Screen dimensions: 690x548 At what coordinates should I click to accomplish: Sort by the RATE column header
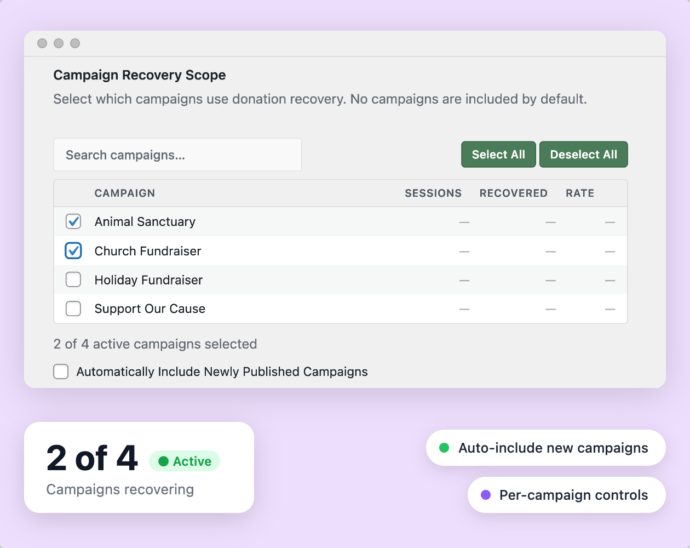[x=580, y=193]
